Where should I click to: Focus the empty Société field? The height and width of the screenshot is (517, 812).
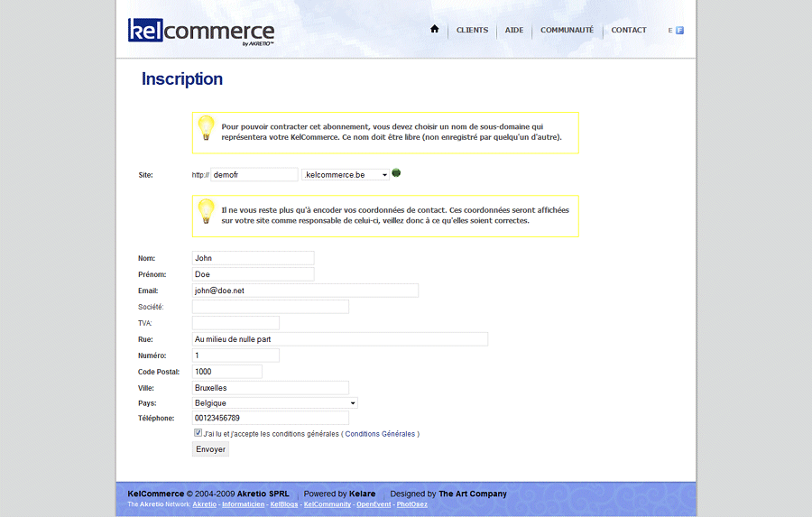point(270,307)
